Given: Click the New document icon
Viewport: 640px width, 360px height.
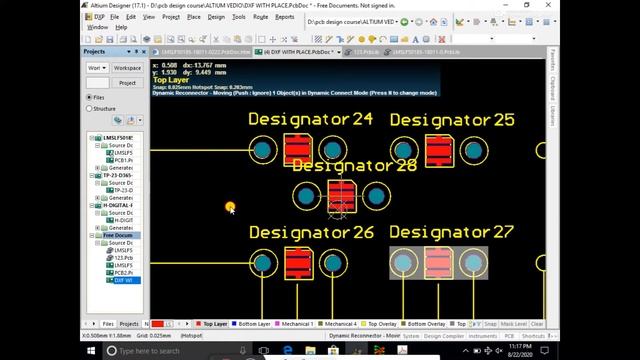Looking at the screenshot, I should [88, 40].
